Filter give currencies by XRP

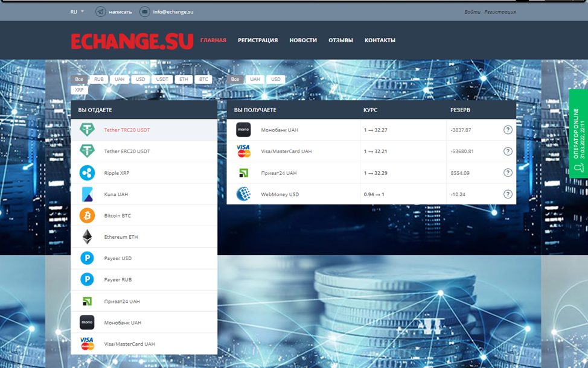(x=79, y=90)
